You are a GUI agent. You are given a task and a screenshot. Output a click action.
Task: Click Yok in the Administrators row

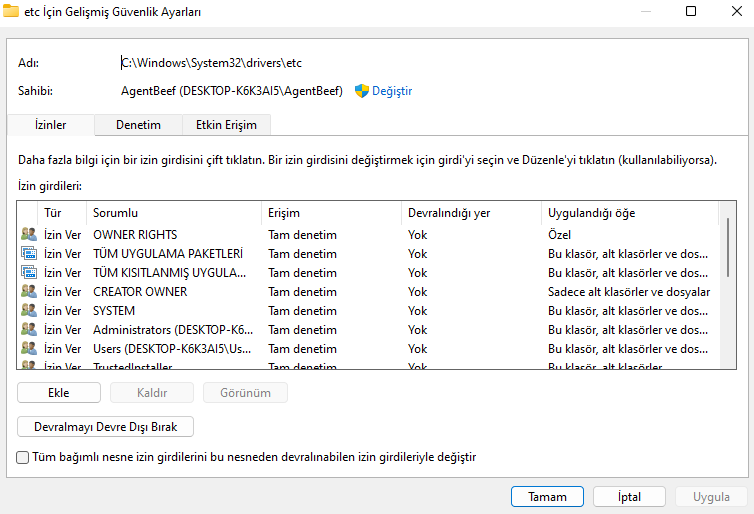pos(417,330)
